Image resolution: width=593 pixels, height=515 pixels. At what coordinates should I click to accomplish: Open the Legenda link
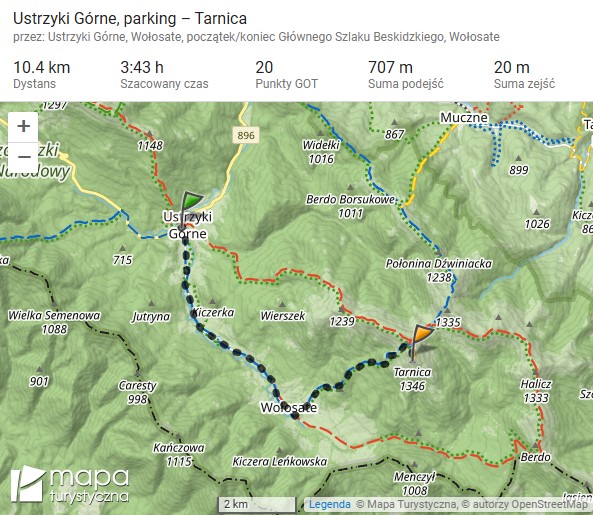coord(329,504)
